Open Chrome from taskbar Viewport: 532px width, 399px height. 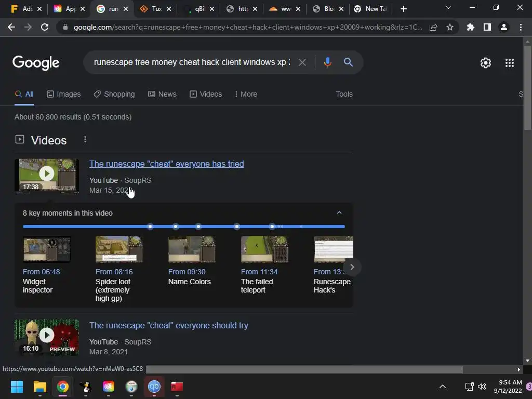click(x=63, y=387)
